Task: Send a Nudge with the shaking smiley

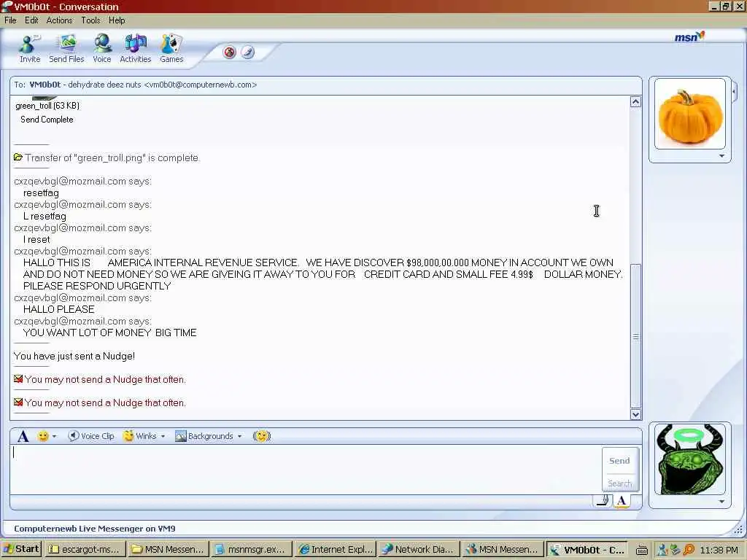Action: 262,436
